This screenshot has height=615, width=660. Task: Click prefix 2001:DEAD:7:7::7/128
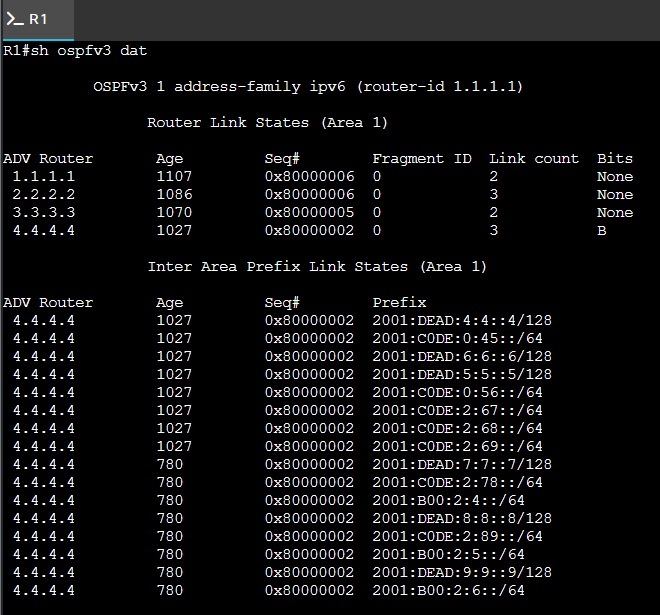[x=462, y=465]
